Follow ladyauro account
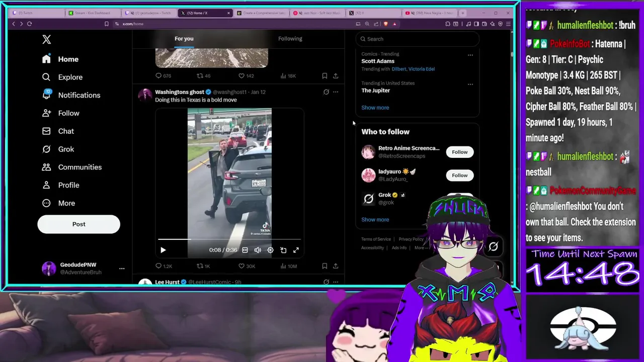 [x=459, y=175]
